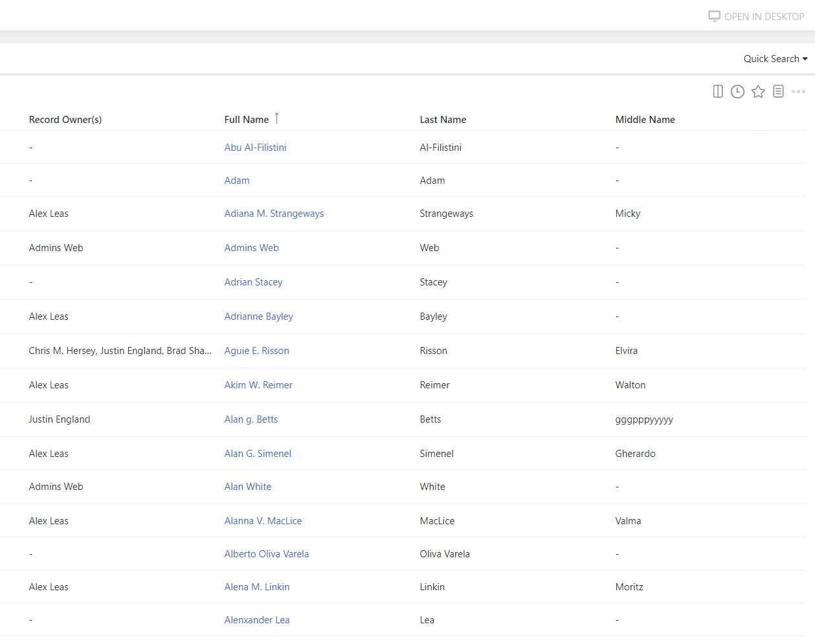Open Alan White's record
Viewport: 815px width, 644px height.
coord(247,487)
